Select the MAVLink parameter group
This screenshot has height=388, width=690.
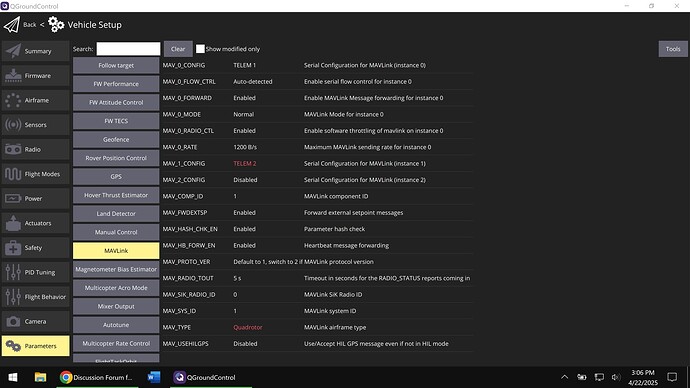(116, 251)
